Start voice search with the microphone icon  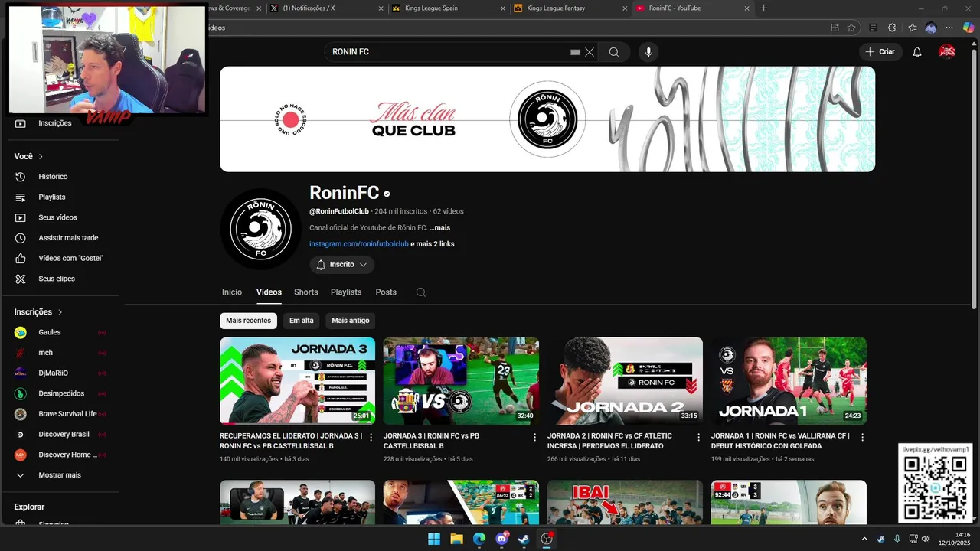[648, 52]
